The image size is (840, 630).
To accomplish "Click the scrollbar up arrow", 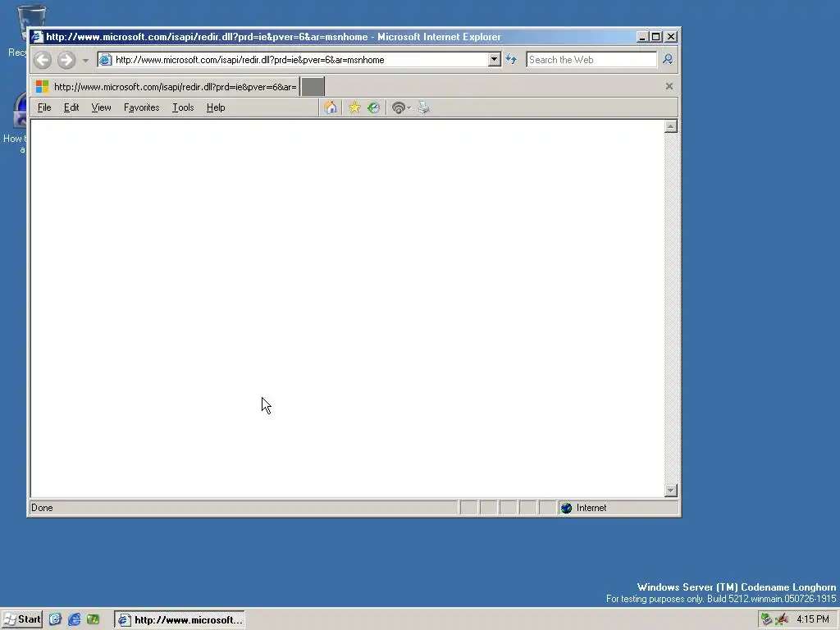I will [x=671, y=126].
